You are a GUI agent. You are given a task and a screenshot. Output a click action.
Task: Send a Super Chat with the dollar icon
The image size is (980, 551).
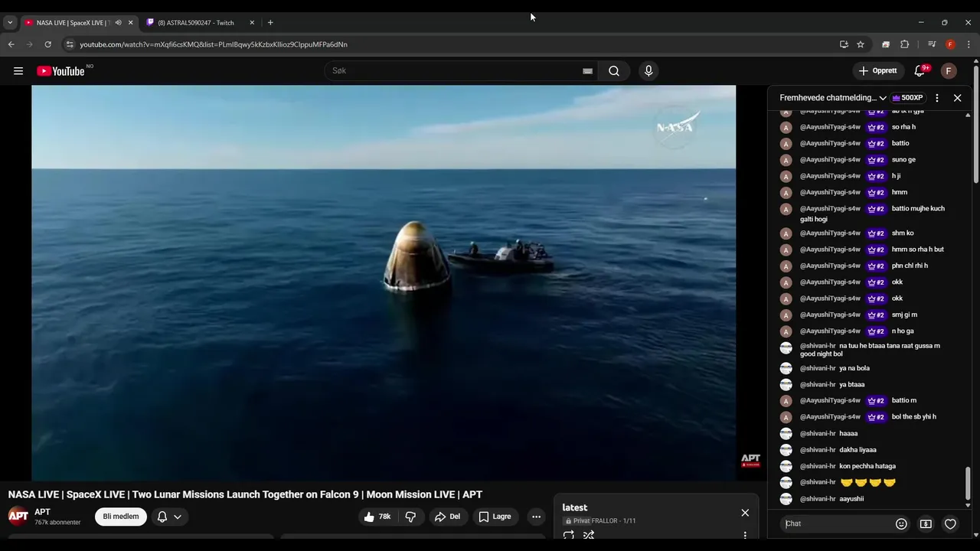point(926,524)
